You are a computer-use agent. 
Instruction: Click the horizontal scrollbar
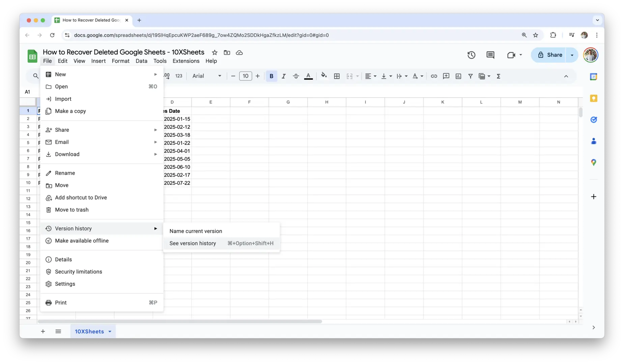tap(180, 322)
